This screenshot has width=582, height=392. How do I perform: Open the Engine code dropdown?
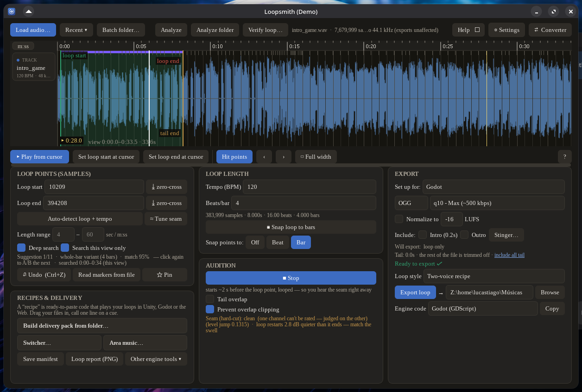coord(483,308)
